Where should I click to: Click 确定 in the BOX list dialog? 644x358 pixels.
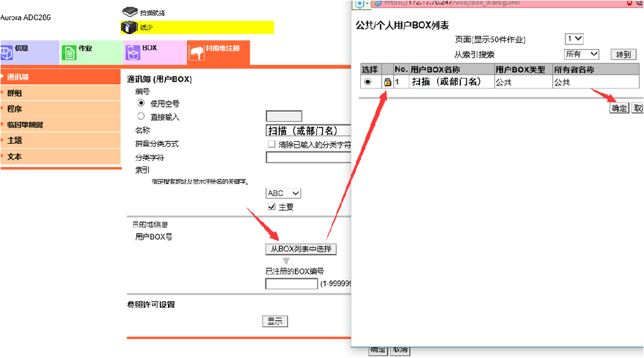619,108
